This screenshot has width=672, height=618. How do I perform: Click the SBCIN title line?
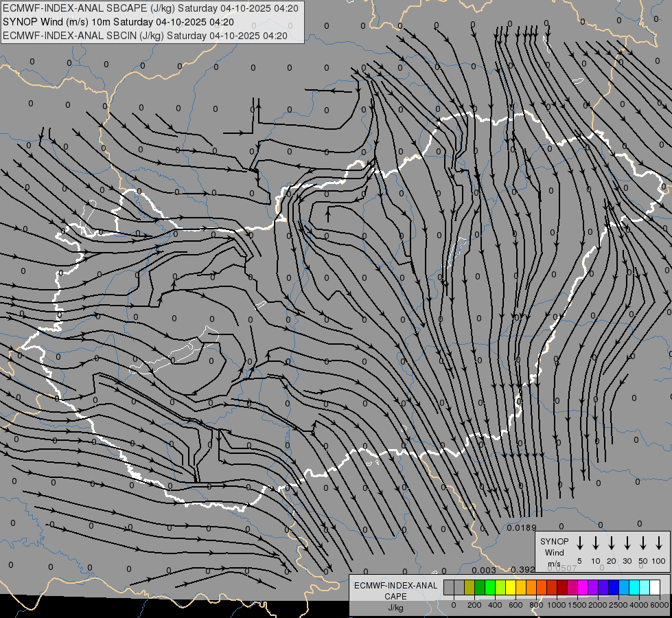coord(145,36)
